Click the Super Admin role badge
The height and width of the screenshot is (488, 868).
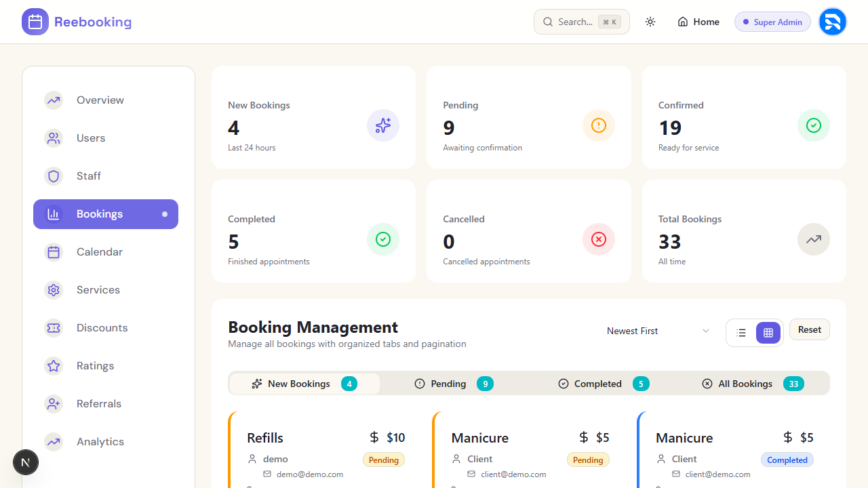click(x=772, y=22)
